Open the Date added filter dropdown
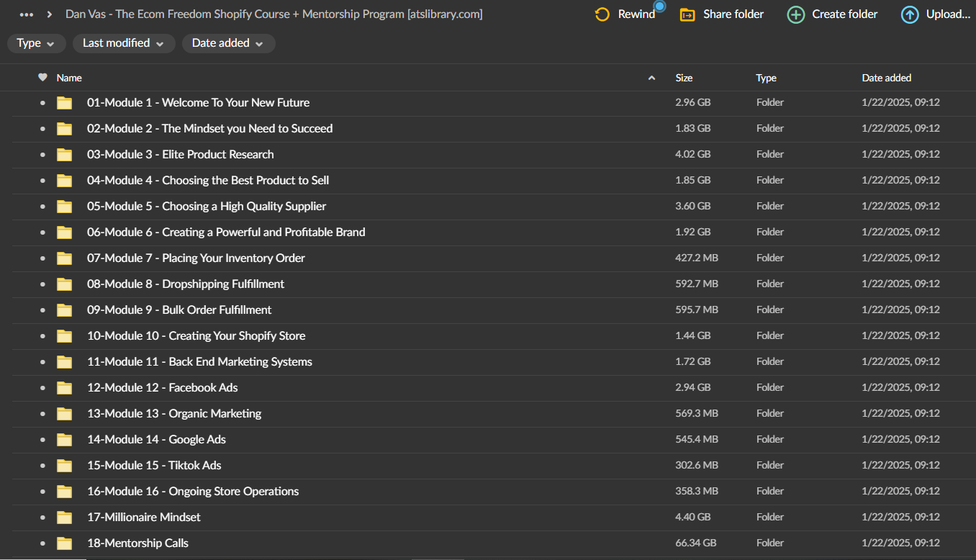This screenshot has width=976, height=560. pyautogui.click(x=228, y=43)
